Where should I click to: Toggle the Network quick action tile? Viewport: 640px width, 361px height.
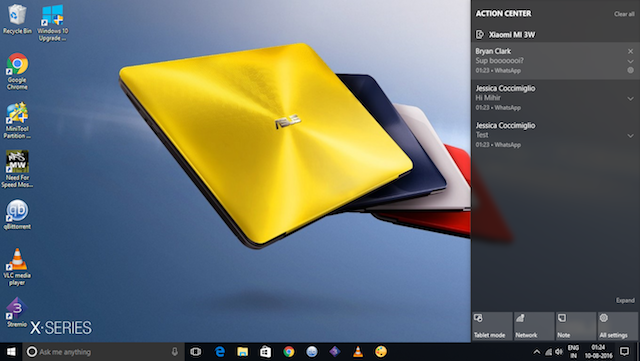pos(534,326)
